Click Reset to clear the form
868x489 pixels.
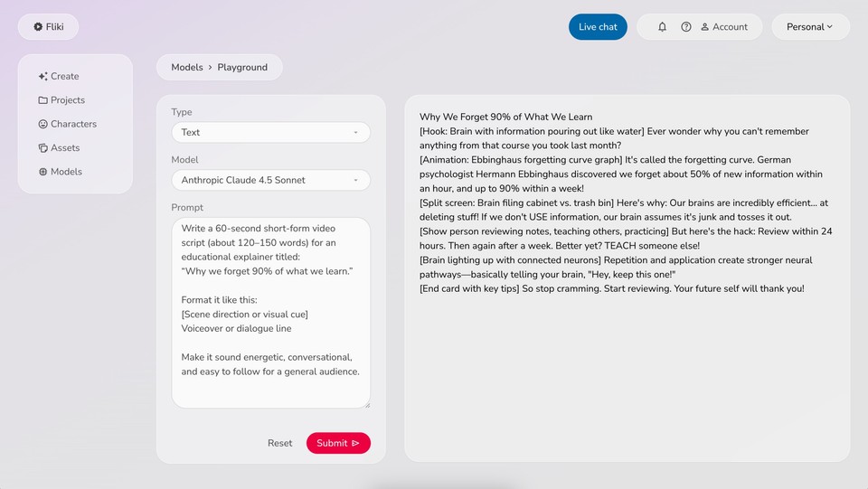[279, 443]
